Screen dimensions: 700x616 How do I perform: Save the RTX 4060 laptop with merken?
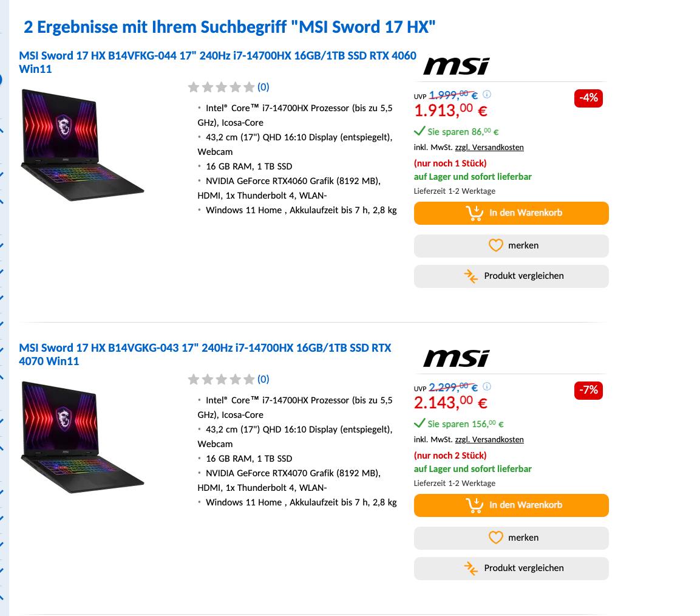tap(511, 245)
